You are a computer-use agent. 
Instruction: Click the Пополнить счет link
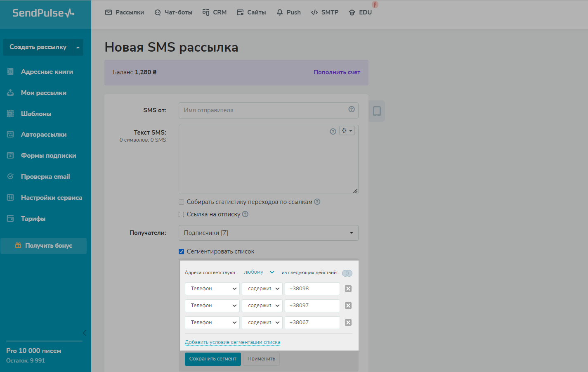336,72
